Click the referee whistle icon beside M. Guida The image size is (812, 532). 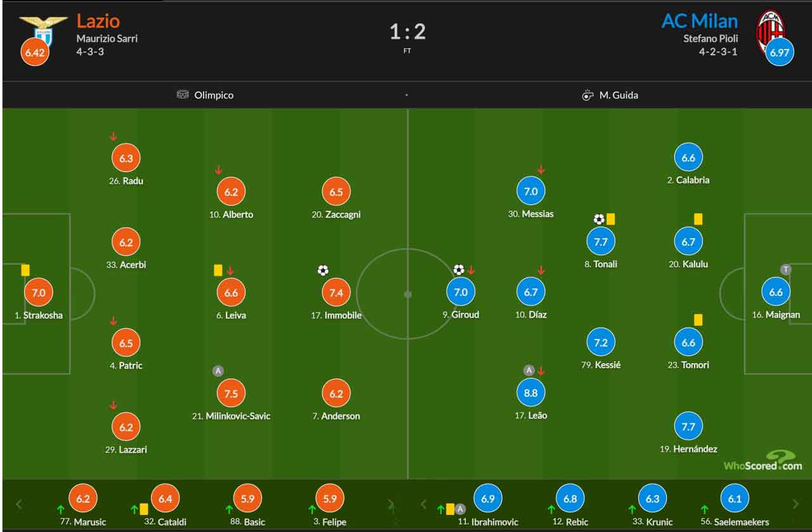587,95
